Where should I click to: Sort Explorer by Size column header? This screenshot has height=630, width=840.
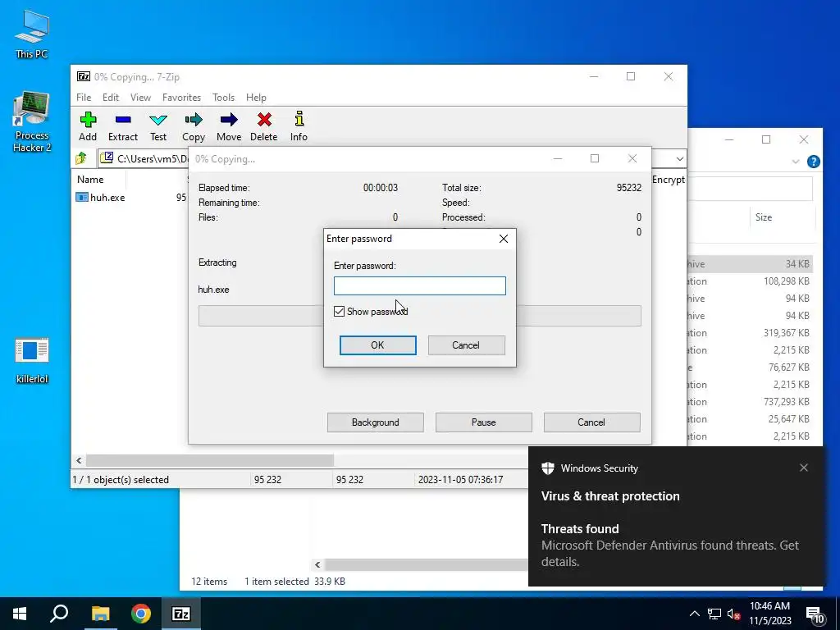(x=764, y=217)
